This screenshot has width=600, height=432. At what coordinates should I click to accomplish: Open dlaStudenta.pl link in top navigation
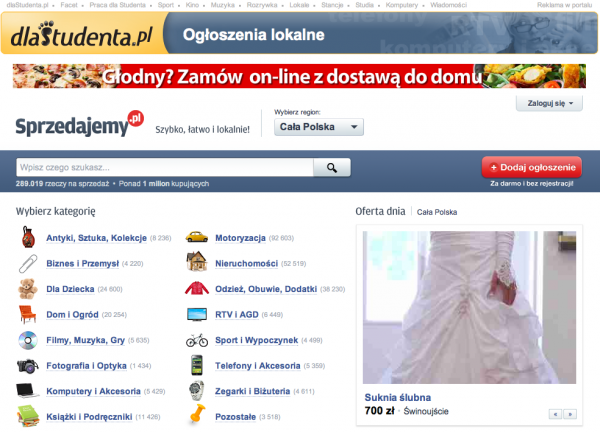point(28,5)
